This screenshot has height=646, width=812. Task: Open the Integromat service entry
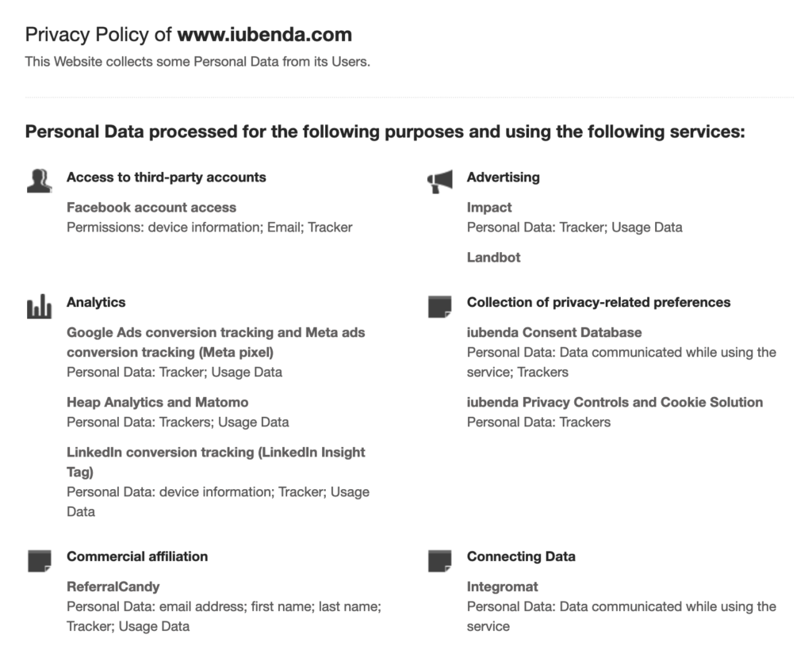point(502,587)
